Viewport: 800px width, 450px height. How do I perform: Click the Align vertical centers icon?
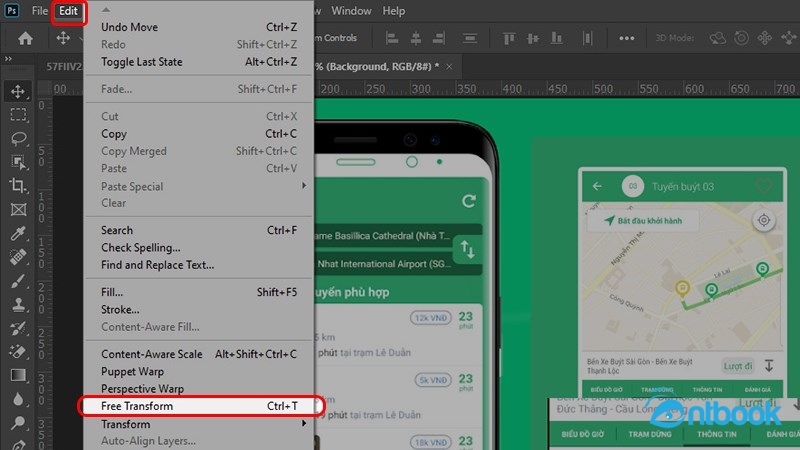(x=533, y=38)
